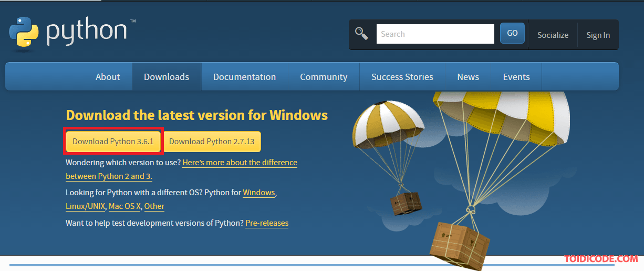Viewport: 644px width, 271px height.
Task: Open the Socialize menu
Action: [553, 35]
